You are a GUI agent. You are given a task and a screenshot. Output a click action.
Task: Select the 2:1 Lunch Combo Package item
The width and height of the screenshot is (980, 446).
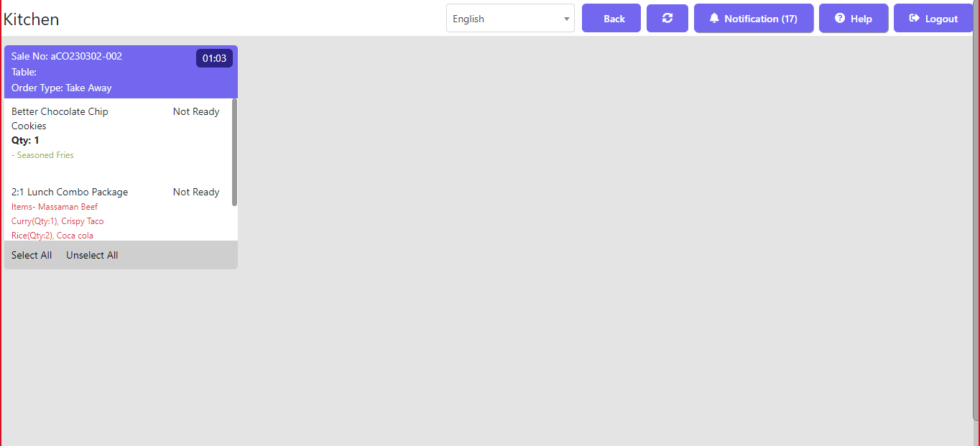point(70,192)
